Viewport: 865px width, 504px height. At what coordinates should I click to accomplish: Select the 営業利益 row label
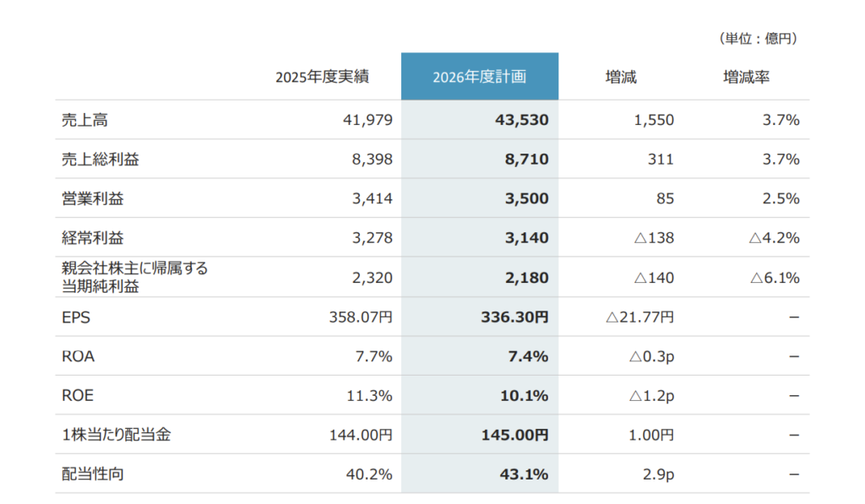pyautogui.click(x=90, y=198)
